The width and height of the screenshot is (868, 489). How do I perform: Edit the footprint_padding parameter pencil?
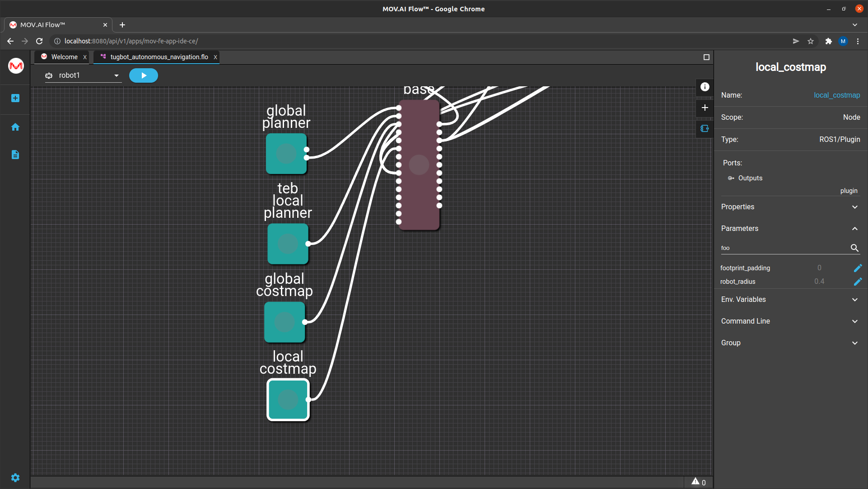click(x=858, y=268)
